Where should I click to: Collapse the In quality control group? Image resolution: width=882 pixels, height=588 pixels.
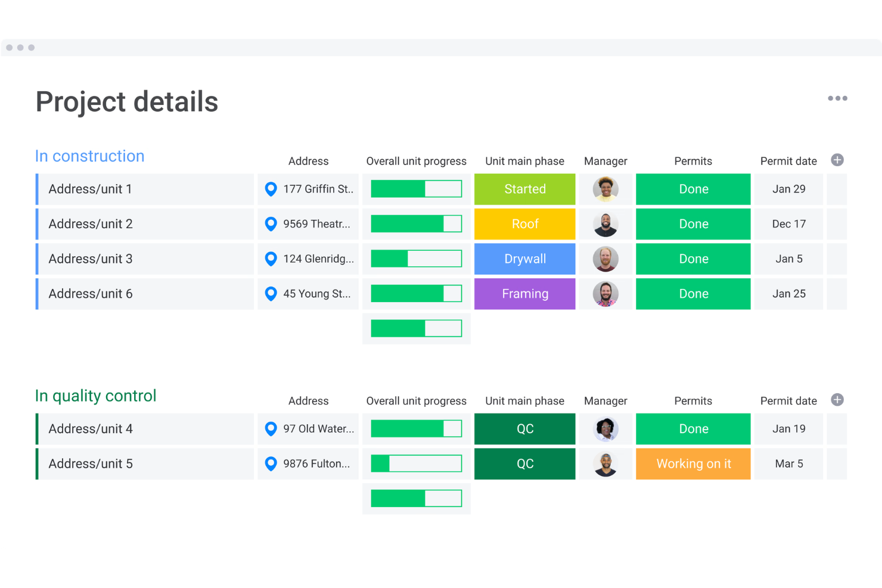click(95, 396)
